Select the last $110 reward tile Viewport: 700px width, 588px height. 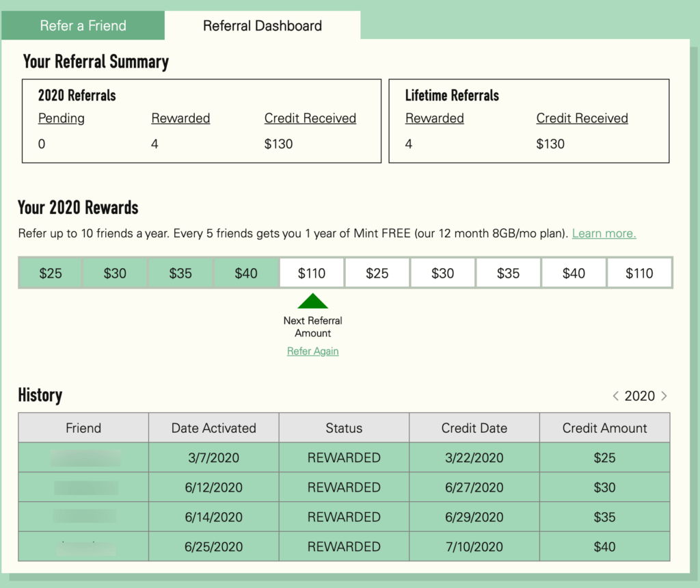click(639, 272)
